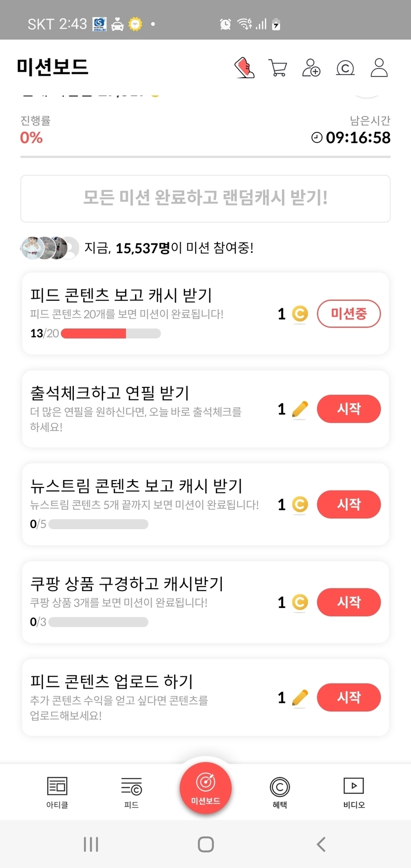Tap the pencil icon on 출석체크 mission
Image resolution: width=411 pixels, height=868 pixels.
click(300, 409)
